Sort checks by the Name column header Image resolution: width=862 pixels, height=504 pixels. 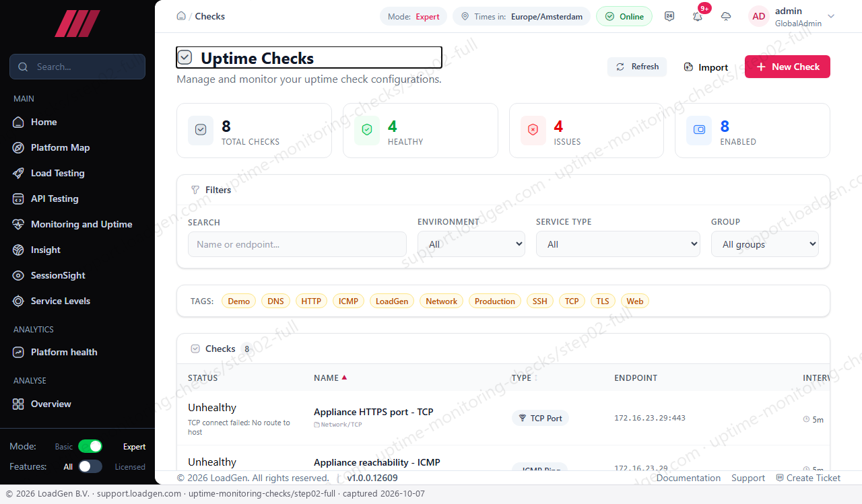pyautogui.click(x=331, y=377)
